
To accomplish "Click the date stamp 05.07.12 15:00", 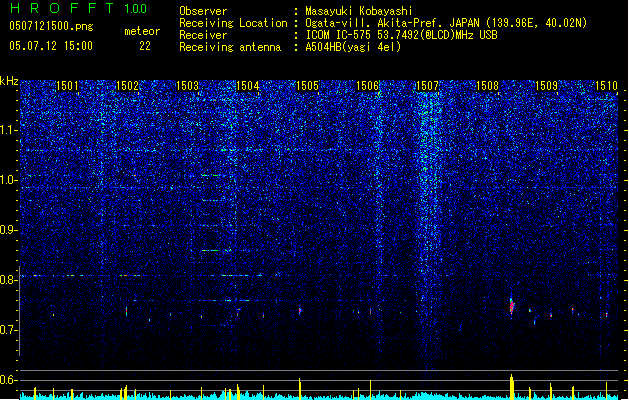I will tap(51, 46).
